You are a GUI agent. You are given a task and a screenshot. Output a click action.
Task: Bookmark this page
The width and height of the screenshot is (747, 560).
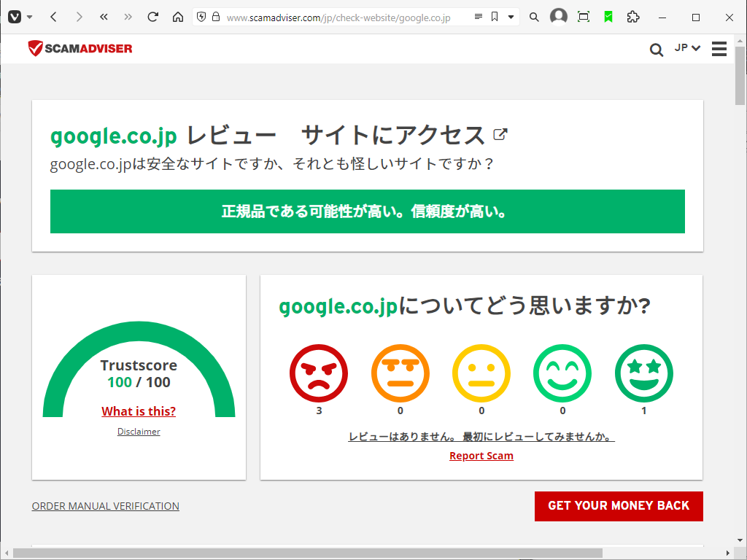[x=495, y=17]
